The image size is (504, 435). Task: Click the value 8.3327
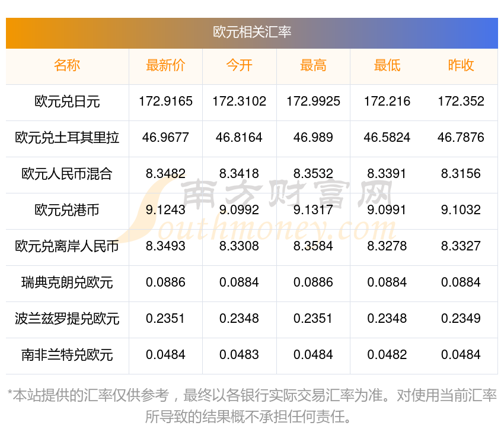[x=461, y=246]
